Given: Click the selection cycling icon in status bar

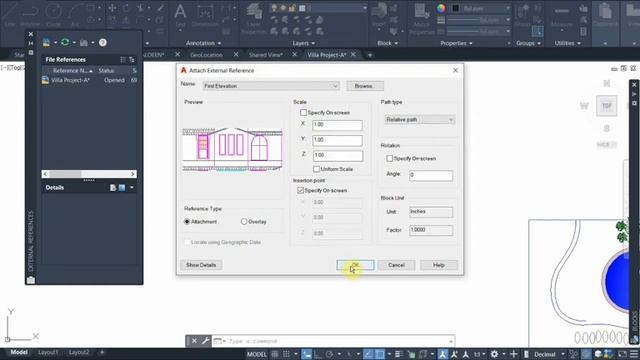Looking at the screenshot, I should [423, 354].
